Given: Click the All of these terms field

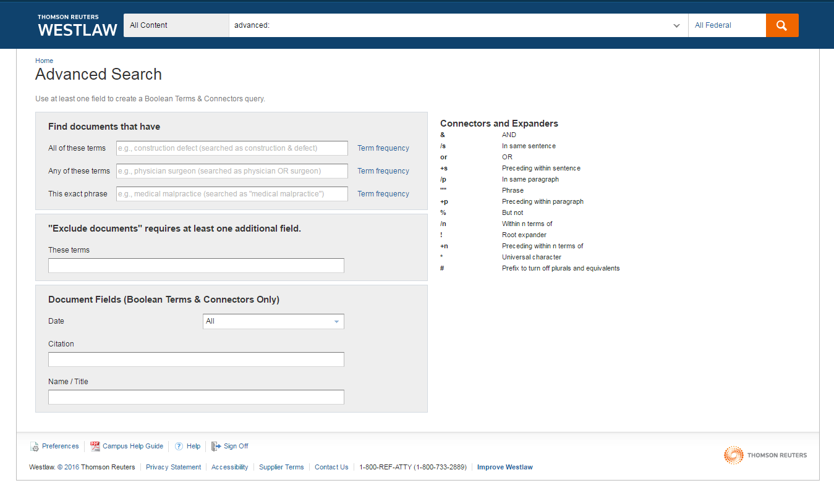Looking at the screenshot, I should pyautogui.click(x=232, y=148).
